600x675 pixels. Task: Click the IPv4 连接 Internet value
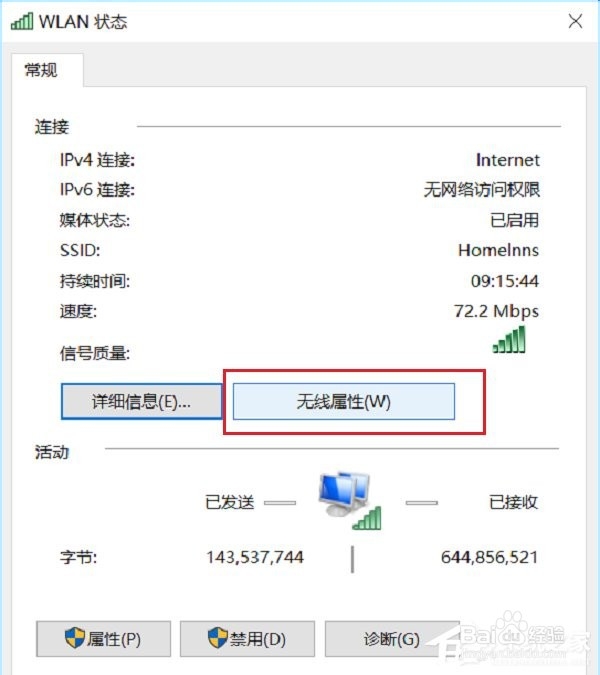[x=507, y=160]
